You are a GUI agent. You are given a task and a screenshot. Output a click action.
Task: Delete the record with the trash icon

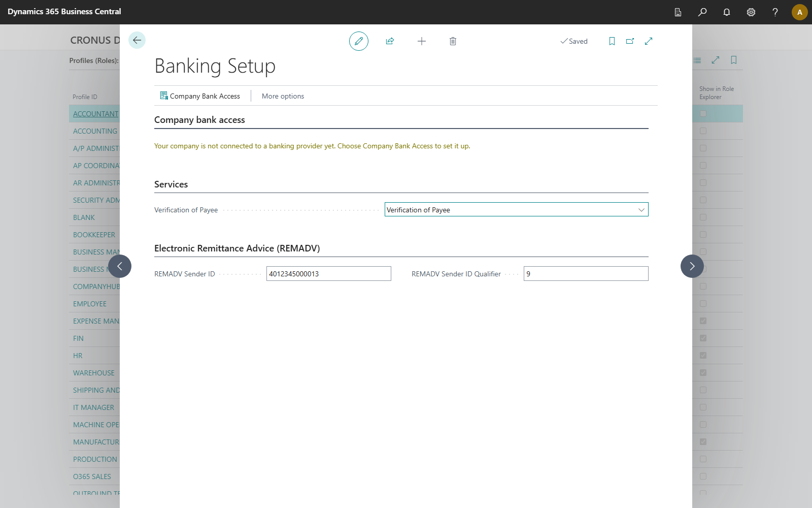tap(453, 41)
